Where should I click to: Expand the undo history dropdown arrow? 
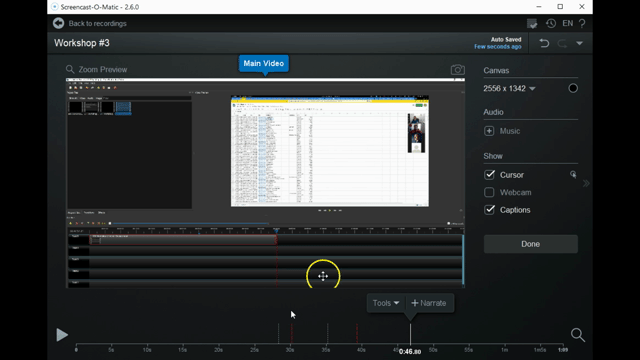pos(580,43)
